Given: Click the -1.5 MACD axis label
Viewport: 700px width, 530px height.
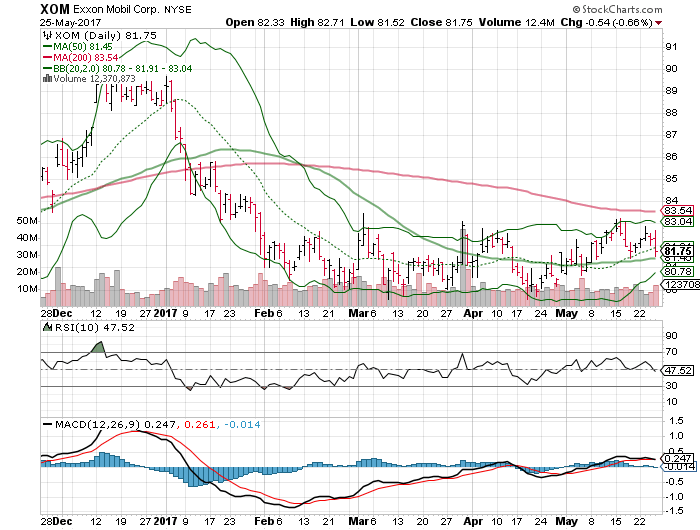Looking at the screenshot, I should 674,510.
